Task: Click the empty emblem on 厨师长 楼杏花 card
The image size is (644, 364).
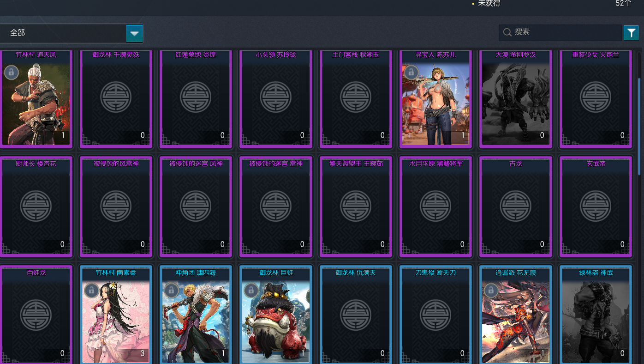Action: [36, 206]
